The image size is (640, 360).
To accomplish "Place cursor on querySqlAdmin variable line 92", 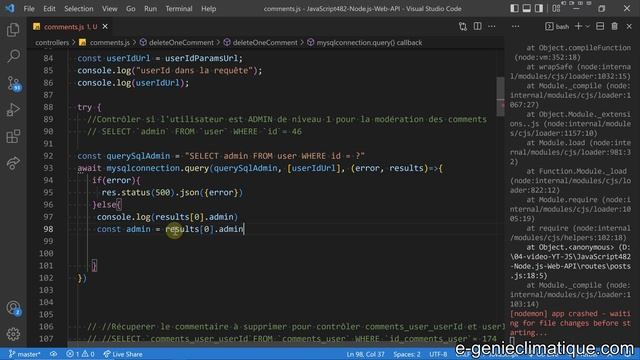I will point(138,156).
